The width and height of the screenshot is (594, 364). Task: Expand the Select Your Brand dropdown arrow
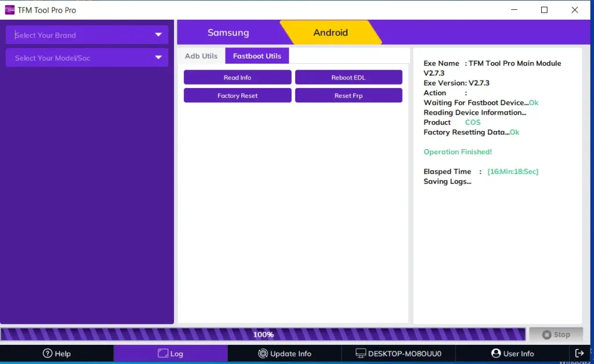pos(158,35)
